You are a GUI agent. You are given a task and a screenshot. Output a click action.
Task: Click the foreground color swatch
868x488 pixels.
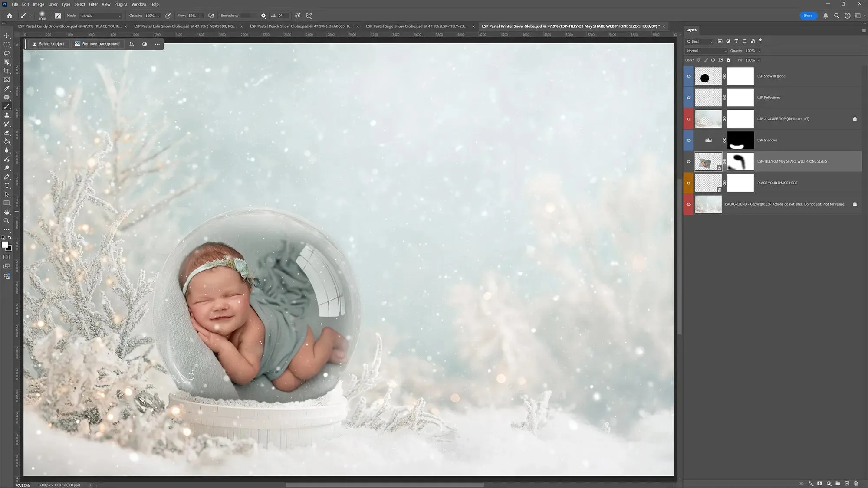[x=5, y=245]
